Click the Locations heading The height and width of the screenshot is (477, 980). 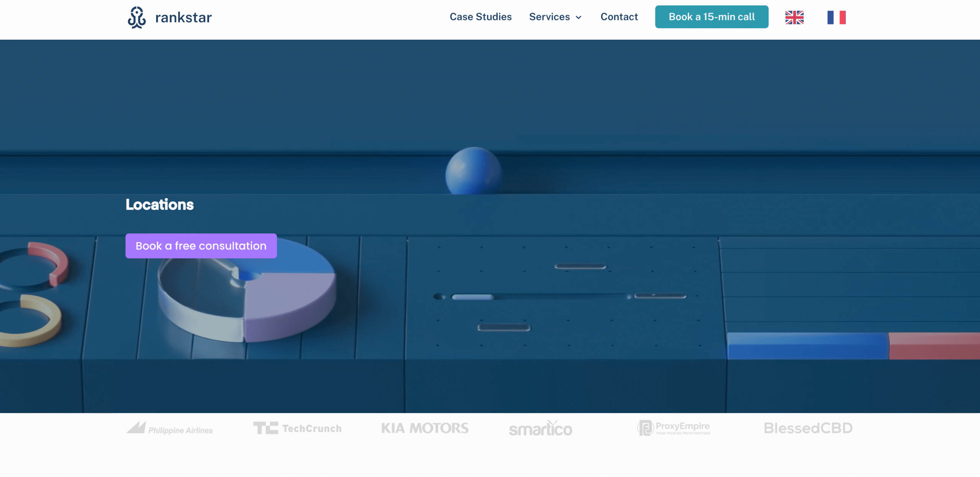click(160, 205)
